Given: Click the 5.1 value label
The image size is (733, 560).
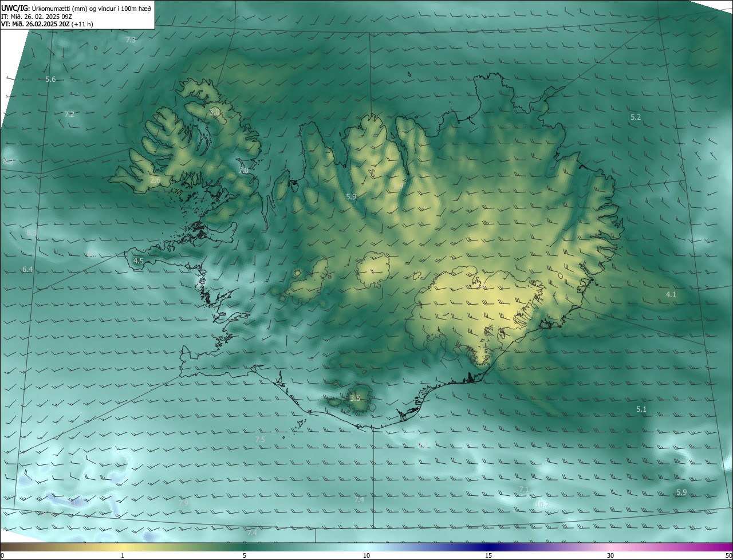Looking at the screenshot, I should click(x=641, y=409).
